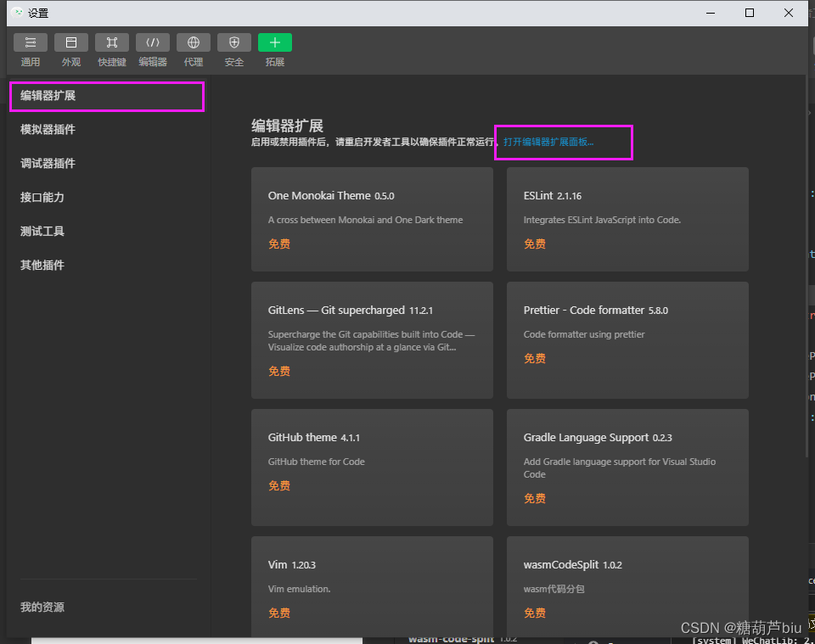Select 编辑器扩展 in the sidebar
Image resolution: width=815 pixels, height=644 pixels.
(x=107, y=96)
